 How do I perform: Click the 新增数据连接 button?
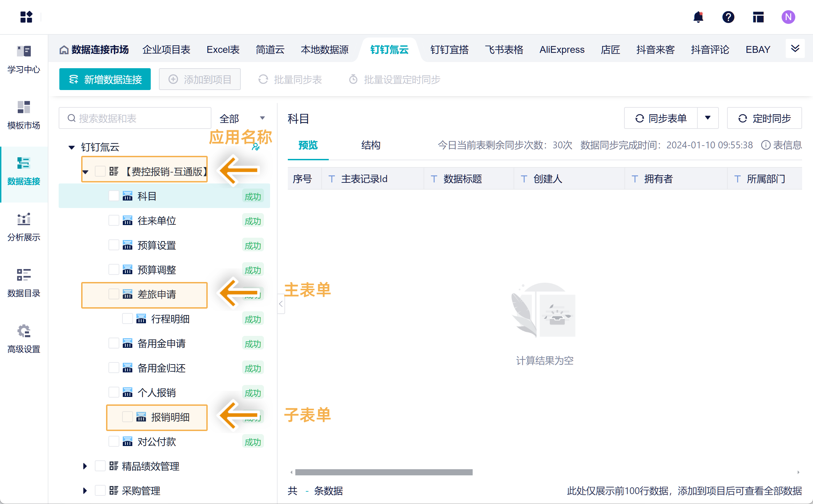tap(105, 79)
